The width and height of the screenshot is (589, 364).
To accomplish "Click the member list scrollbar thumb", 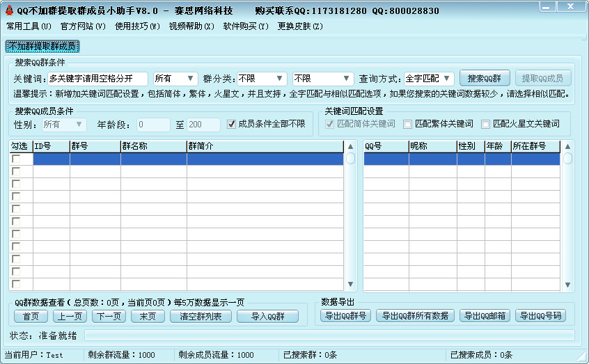I will pyautogui.click(x=567, y=159).
